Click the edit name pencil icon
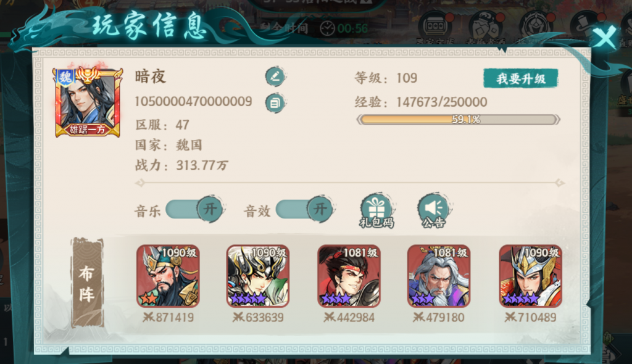This screenshot has width=632, height=364. 275,76
